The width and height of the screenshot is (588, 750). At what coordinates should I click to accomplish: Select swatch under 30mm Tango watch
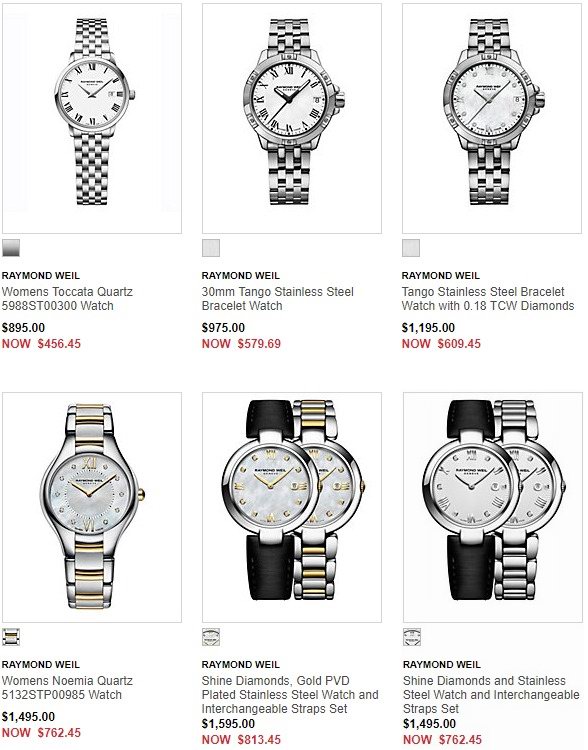click(211, 248)
